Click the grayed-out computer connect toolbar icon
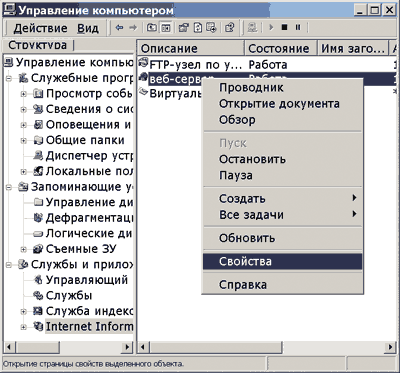The width and height of the screenshot is (400, 373). [x=252, y=28]
